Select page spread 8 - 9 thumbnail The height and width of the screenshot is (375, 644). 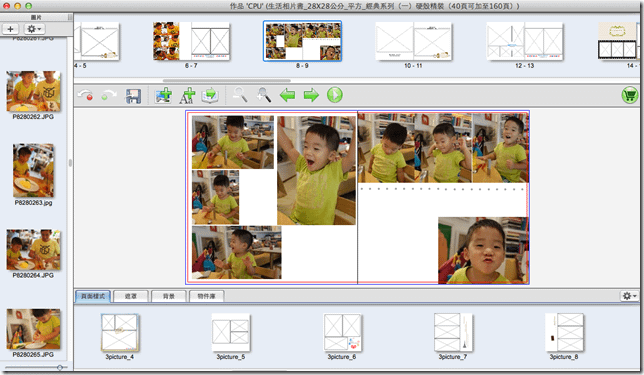point(302,41)
